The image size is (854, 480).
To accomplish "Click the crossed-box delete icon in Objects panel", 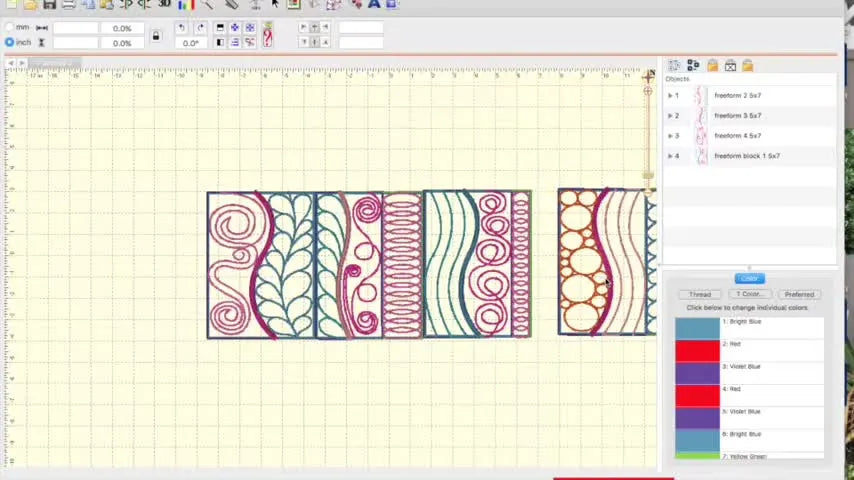I will 730,66.
